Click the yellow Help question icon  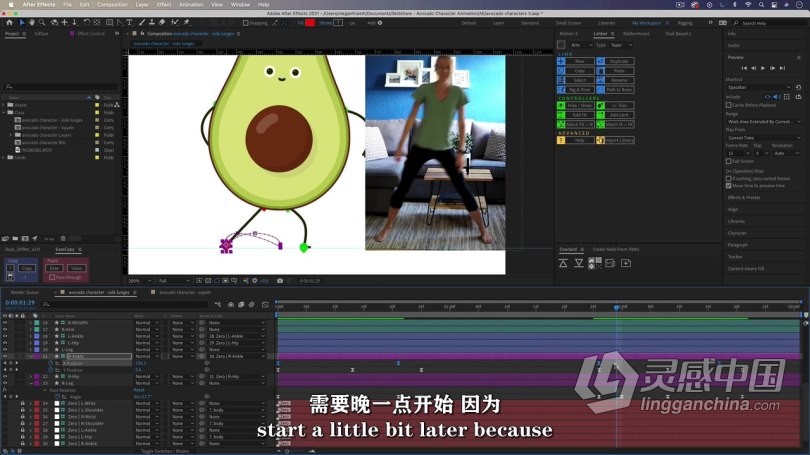tap(561, 140)
